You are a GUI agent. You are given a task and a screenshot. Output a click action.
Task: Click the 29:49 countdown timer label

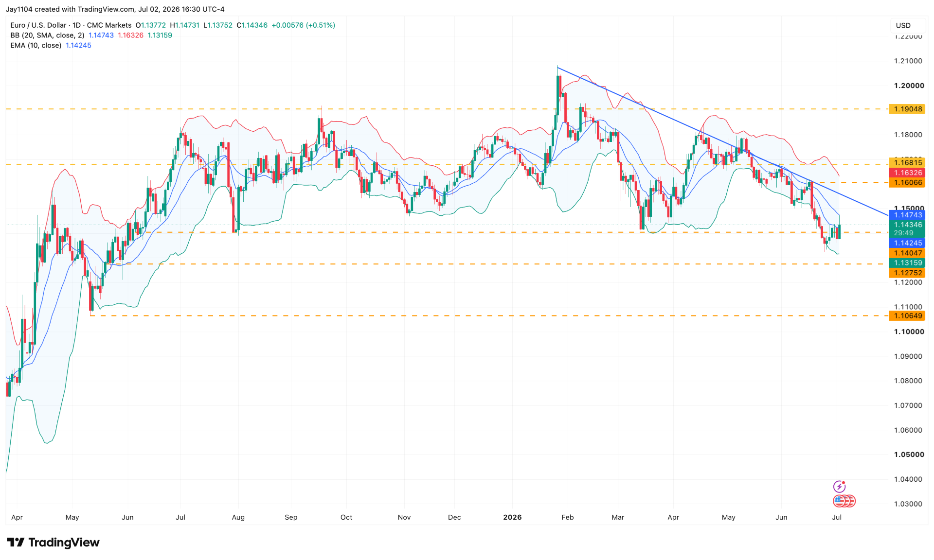(903, 233)
